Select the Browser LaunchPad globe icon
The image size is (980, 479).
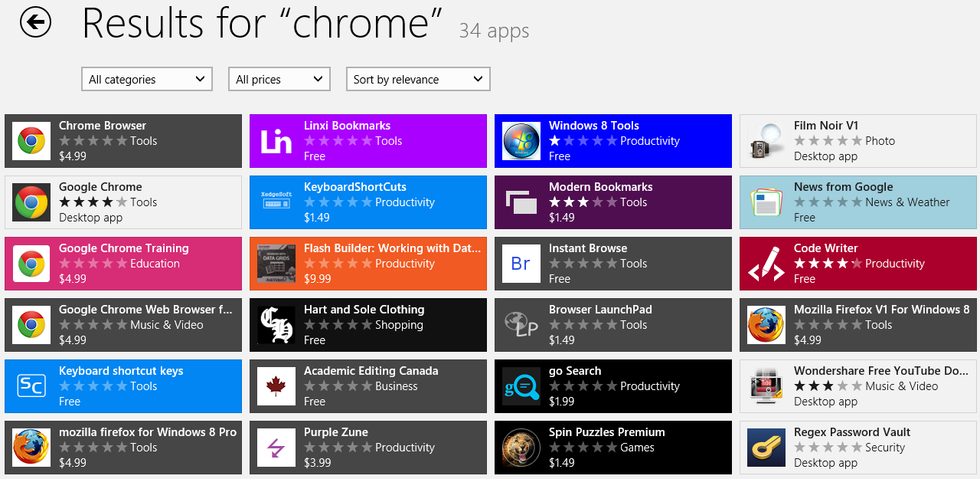pos(521,324)
